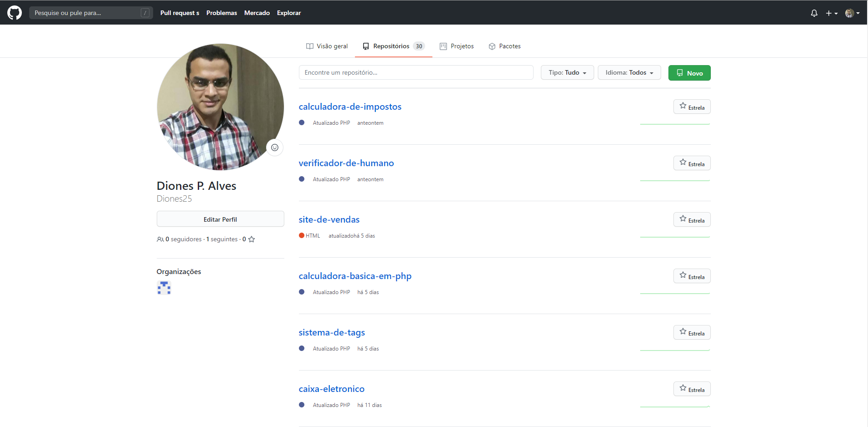The width and height of the screenshot is (868, 427).
Task: Open the notifications bell
Action: [814, 13]
